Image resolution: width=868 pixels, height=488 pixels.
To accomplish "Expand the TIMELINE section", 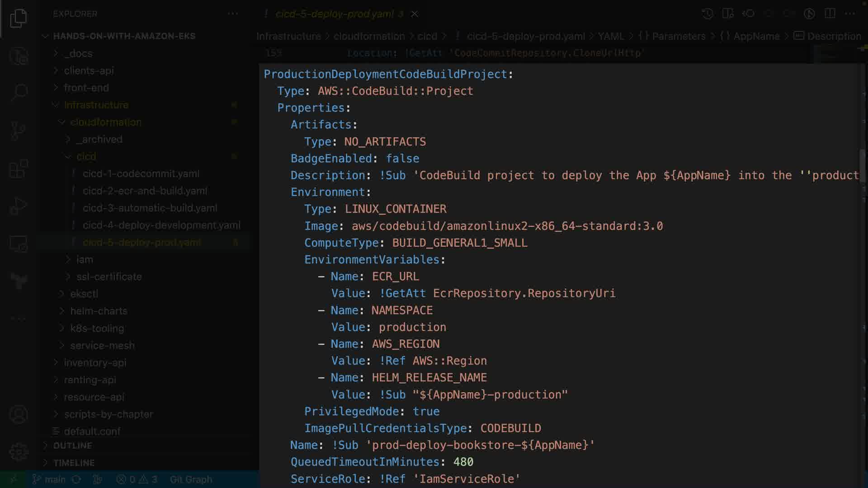I will tap(74, 463).
